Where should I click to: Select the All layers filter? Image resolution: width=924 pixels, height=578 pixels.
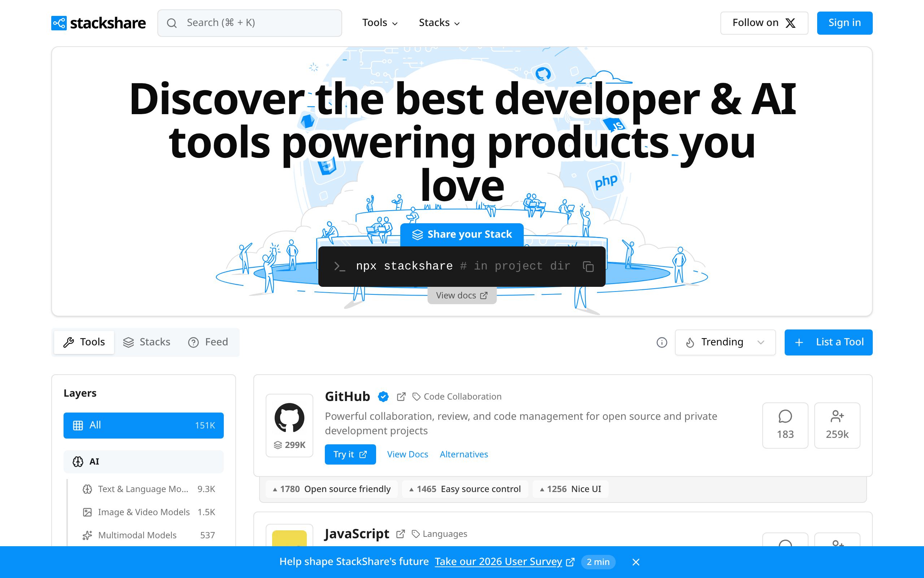(x=144, y=425)
